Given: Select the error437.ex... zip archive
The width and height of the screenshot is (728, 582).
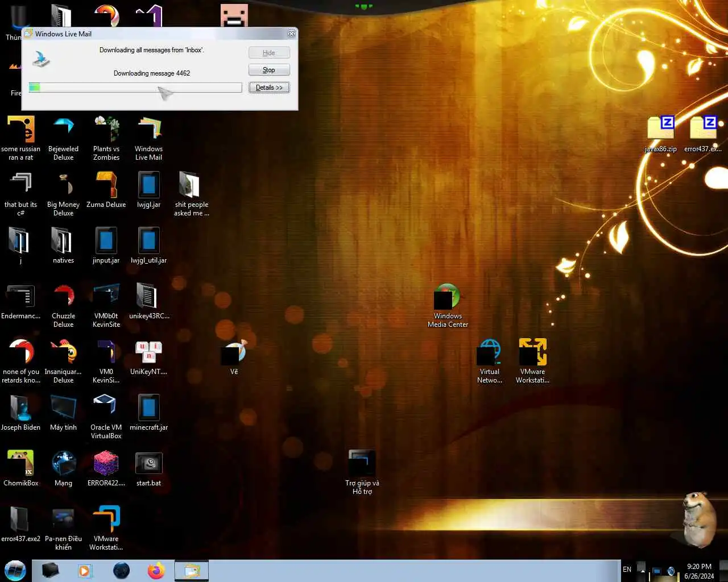Looking at the screenshot, I should coord(703,134).
